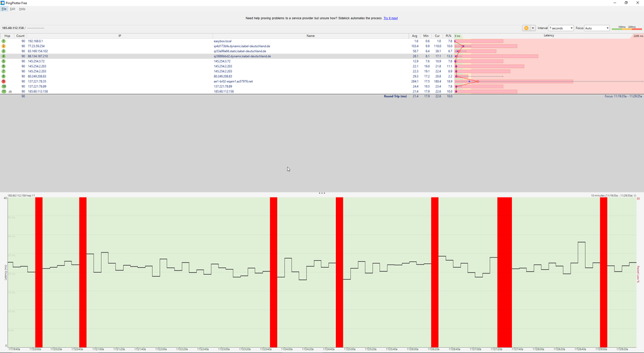Click the hostname easybox.local
This screenshot has width=644, height=353.
tap(222, 41)
